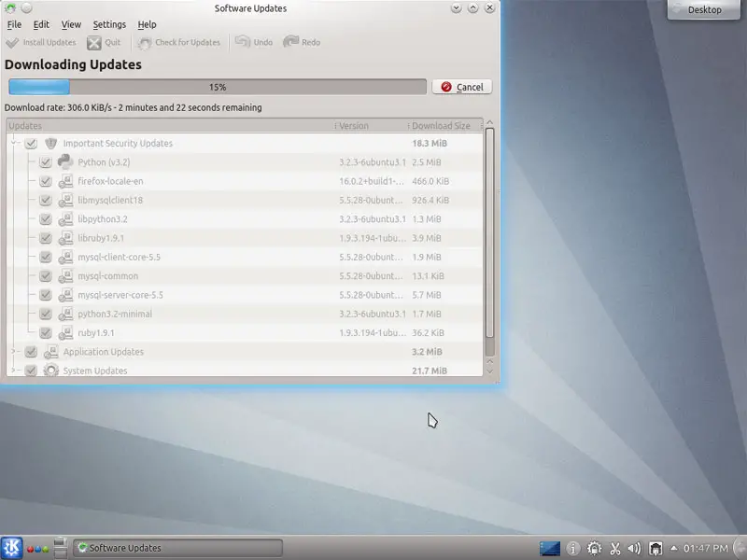Screen dimensions: 747x560
Task: Click the clock showing 01:47 PM
Action: pos(706,549)
